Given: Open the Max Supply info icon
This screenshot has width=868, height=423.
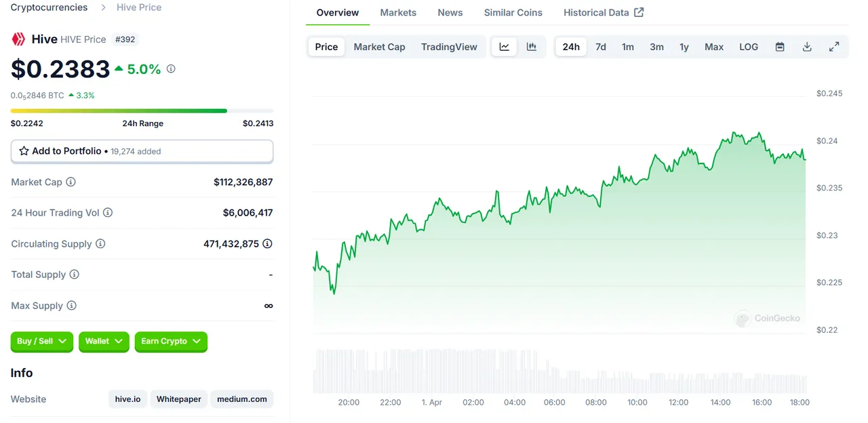Looking at the screenshot, I should (x=72, y=306).
